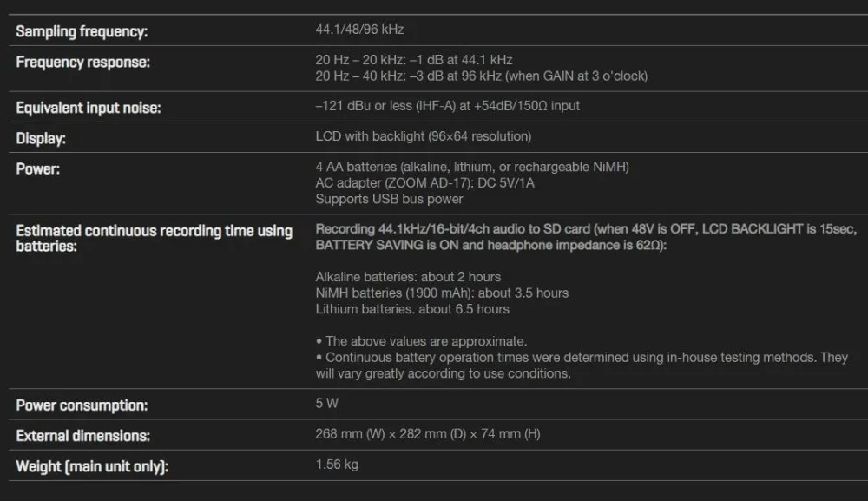Click the –121 dBu input noise value
The height and width of the screenshot is (501, 868).
[x=447, y=106]
